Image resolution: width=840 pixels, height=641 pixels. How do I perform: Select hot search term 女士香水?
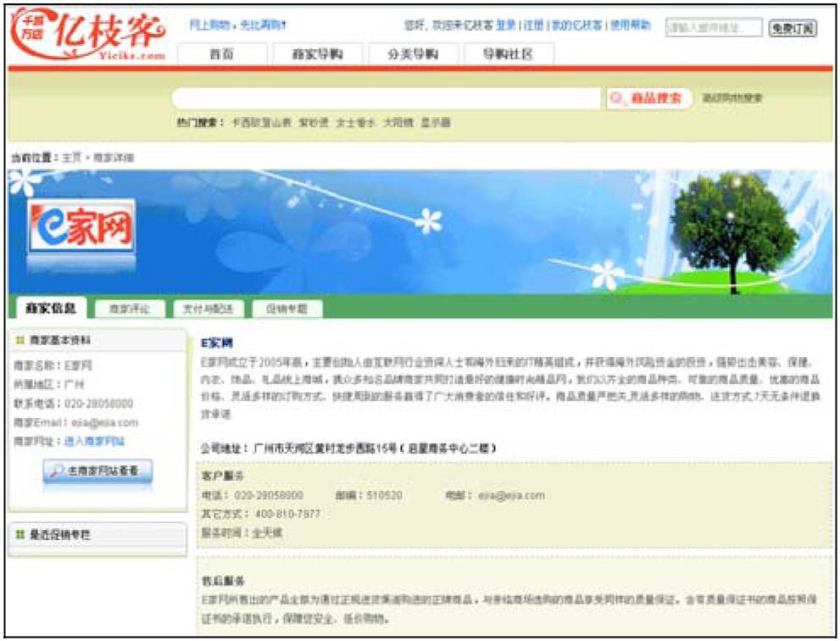coord(354,123)
